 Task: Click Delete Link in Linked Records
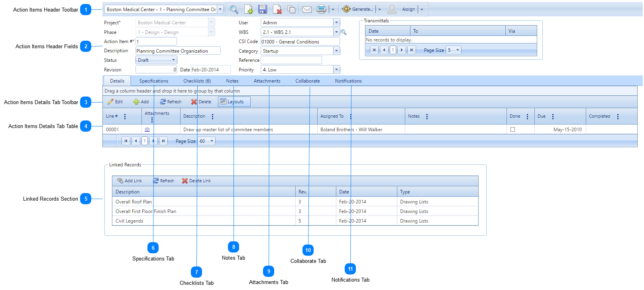tap(196, 181)
